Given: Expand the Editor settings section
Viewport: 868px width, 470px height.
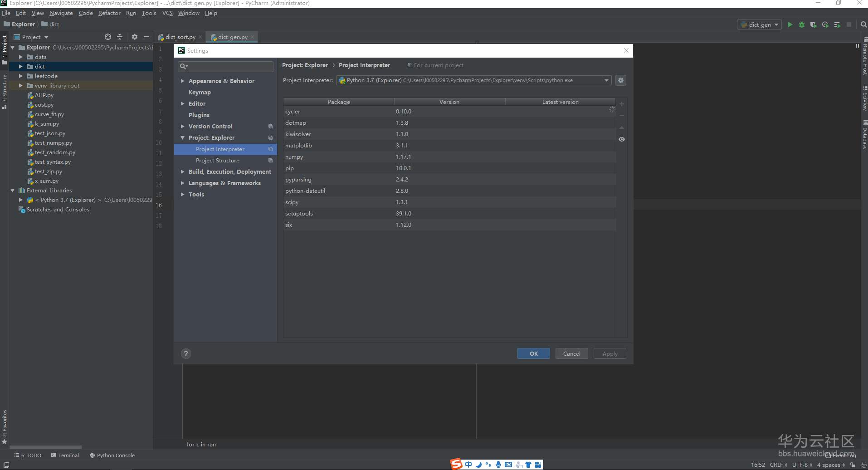Looking at the screenshot, I should [x=182, y=103].
